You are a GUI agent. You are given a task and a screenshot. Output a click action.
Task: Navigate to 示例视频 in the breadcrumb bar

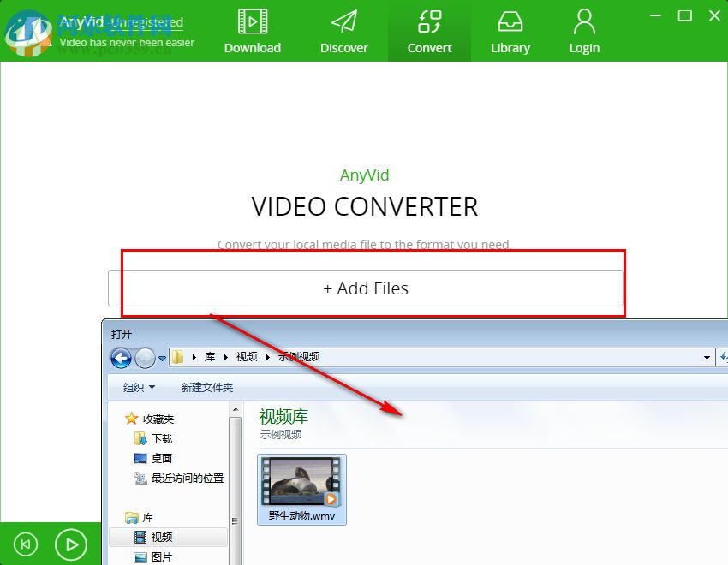[298, 357]
